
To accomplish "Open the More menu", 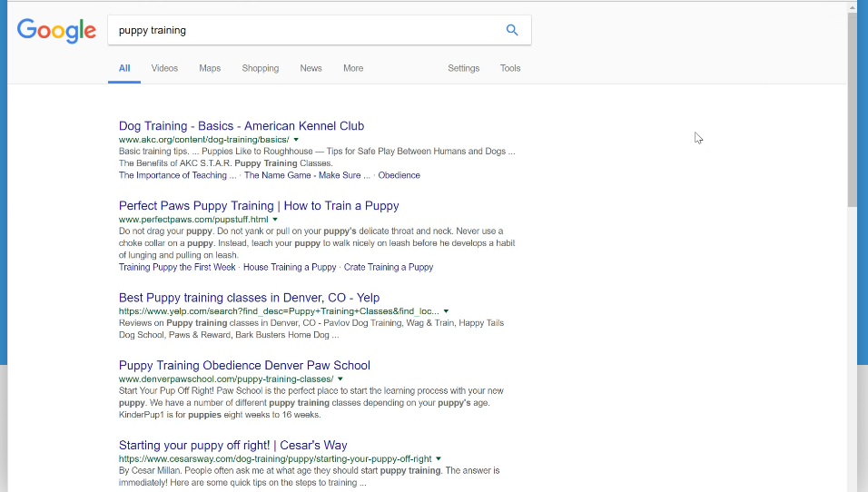I will pyautogui.click(x=353, y=68).
